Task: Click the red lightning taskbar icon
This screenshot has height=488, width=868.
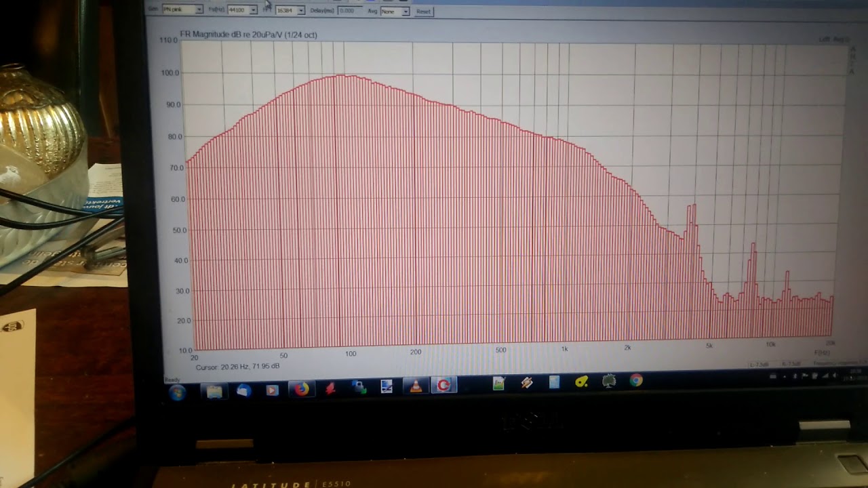Action: (330, 388)
